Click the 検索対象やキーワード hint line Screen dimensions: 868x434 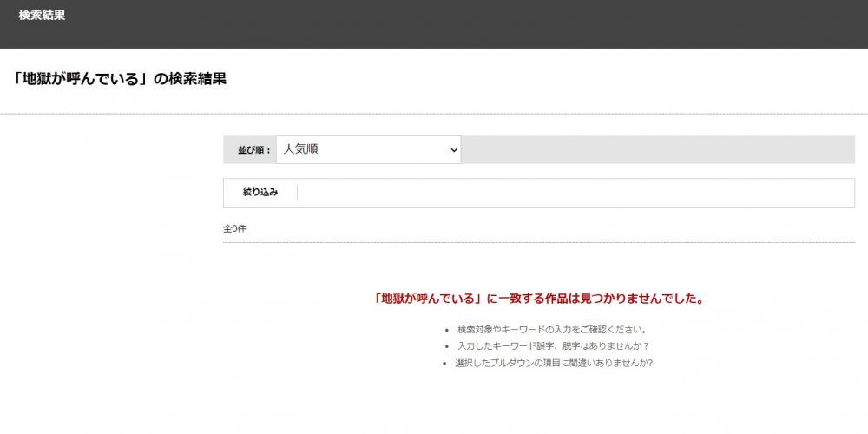[x=552, y=329]
